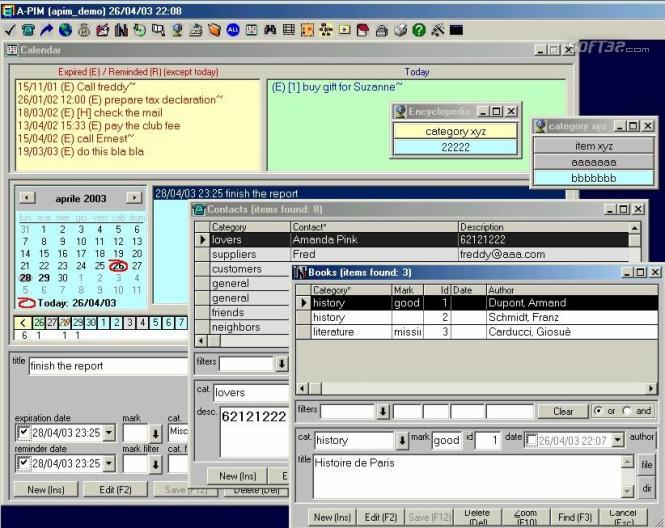Select 'bbbbbbb' in the category xyz window
The width and height of the screenshot is (665, 528).
pyautogui.click(x=594, y=178)
